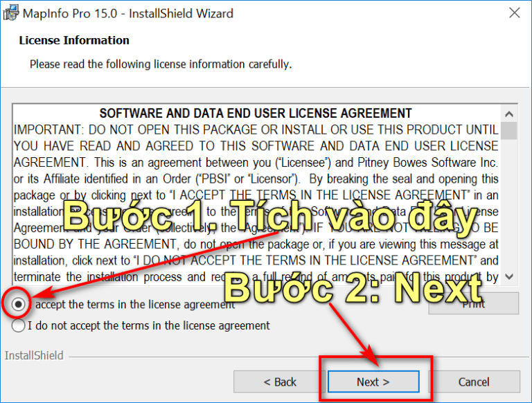Click the scrollbar thumb in license box

pyautogui.click(x=509, y=130)
